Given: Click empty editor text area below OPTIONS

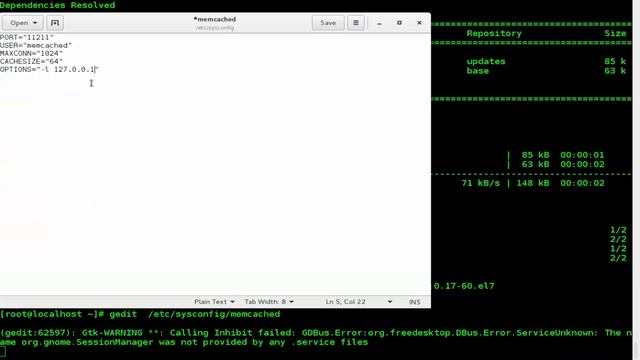Looking at the screenshot, I should point(215,184).
